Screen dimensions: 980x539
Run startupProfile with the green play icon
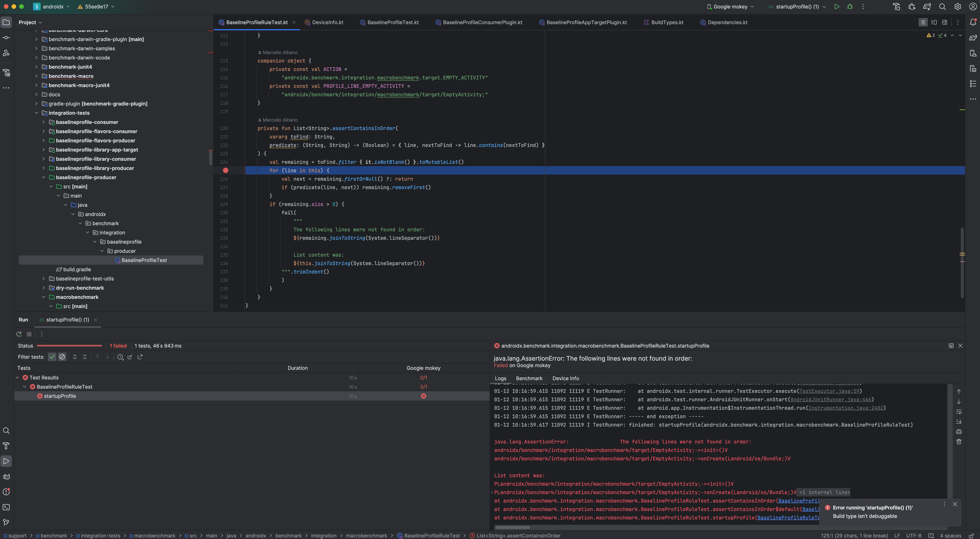836,7
